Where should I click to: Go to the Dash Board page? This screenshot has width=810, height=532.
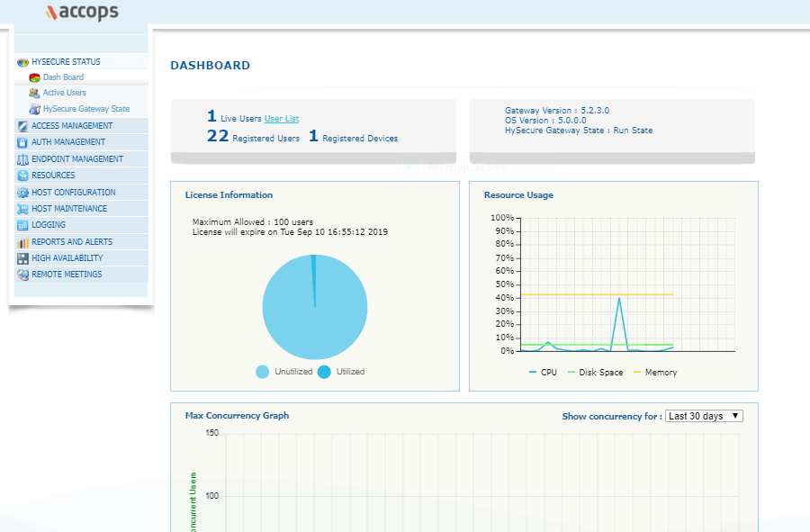[x=63, y=77]
